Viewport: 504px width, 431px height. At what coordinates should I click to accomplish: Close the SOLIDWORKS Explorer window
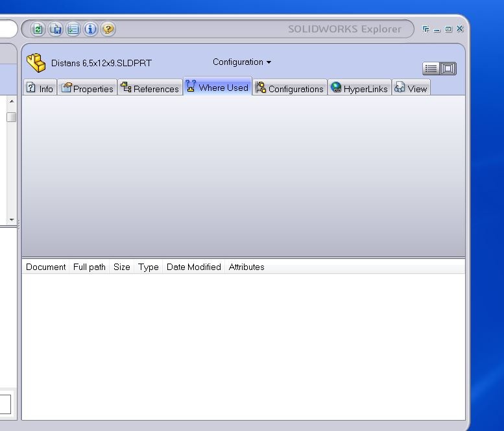pyautogui.click(x=460, y=29)
